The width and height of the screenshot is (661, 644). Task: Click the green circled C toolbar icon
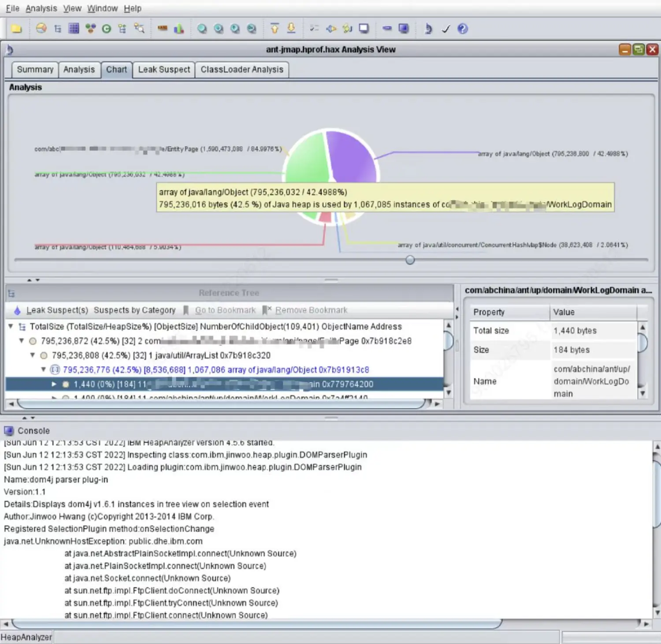pyautogui.click(x=106, y=29)
